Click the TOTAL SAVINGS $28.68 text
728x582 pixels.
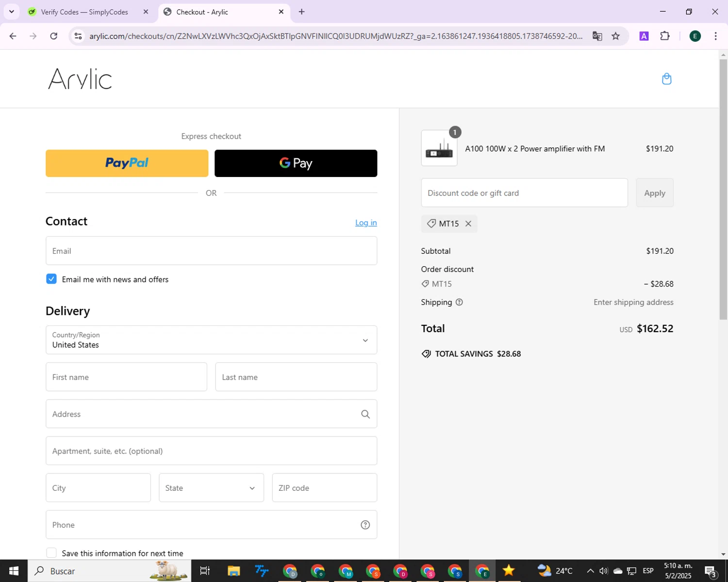pyautogui.click(x=478, y=354)
